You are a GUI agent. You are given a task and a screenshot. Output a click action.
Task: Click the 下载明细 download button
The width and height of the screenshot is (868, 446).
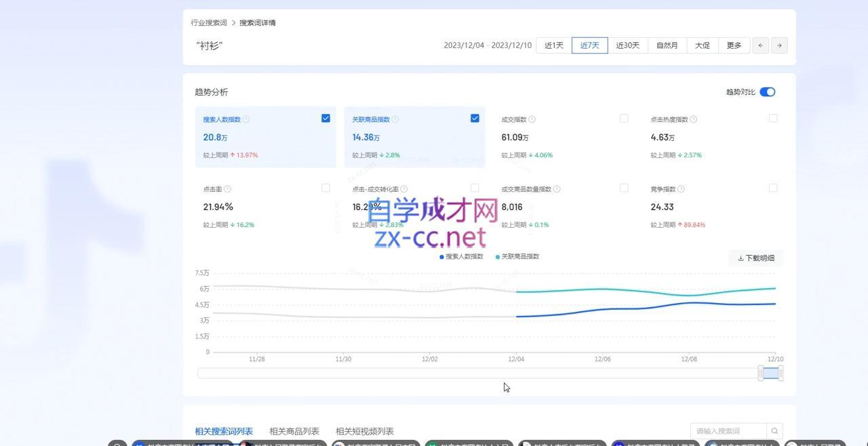coord(755,258)
